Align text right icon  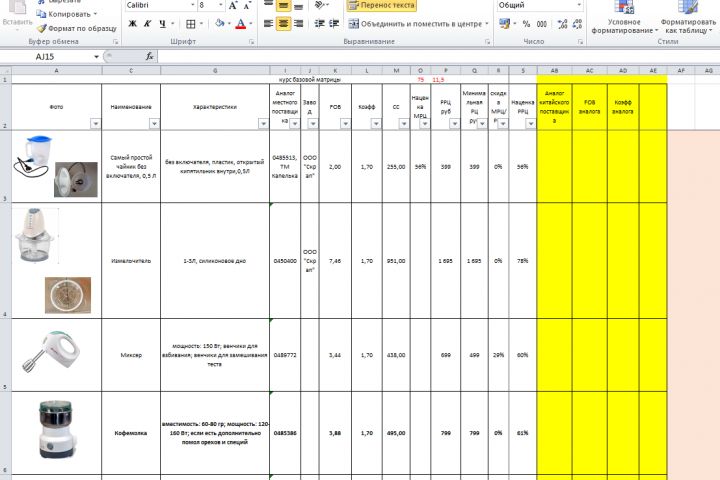pyautogui.click(x=298, y=23)
